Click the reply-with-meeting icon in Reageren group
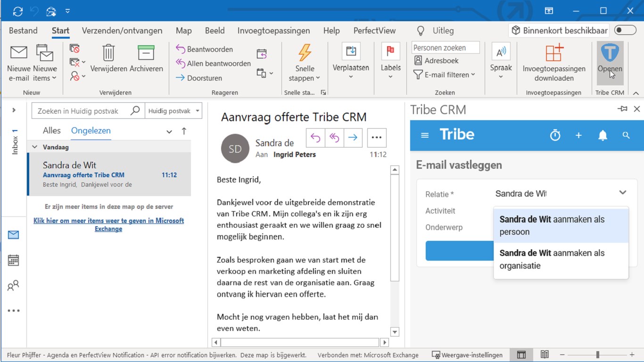Viewport: 644px width, 362px height. click(262, 54)
